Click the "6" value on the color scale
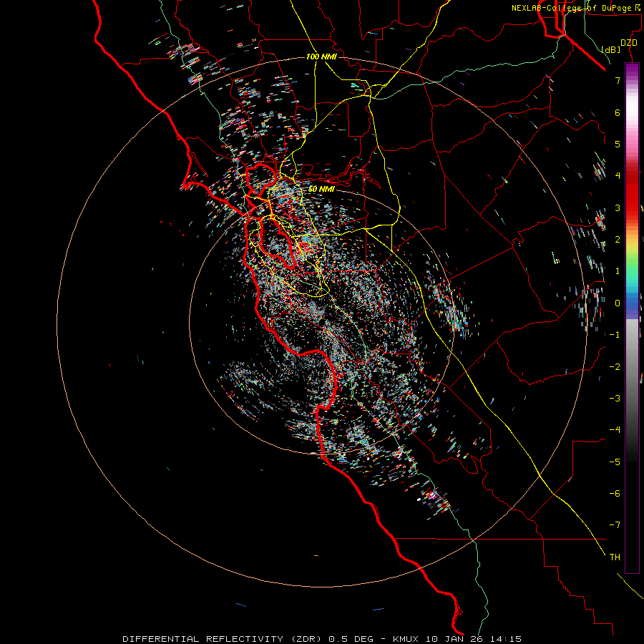Image resolution: width=644 pixels, height=644 pixels. click(618, 112)
